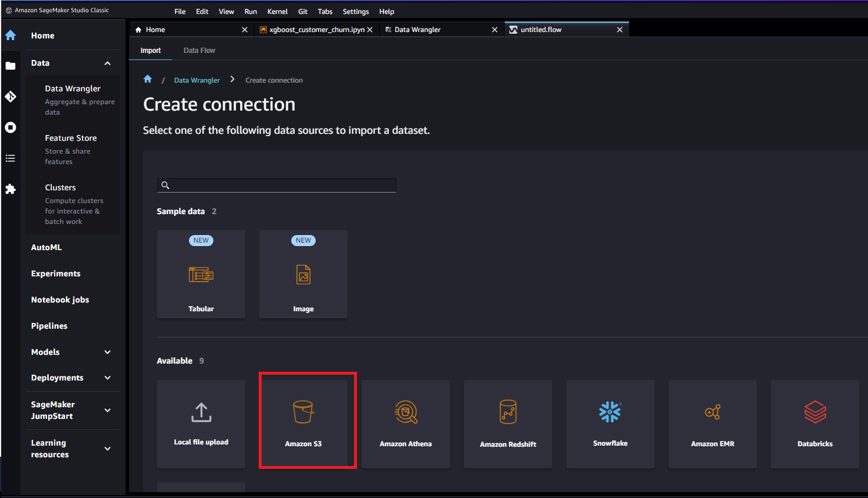Click the breadcrumb home icon
868x498 pixels.
(x=148, y=79)
